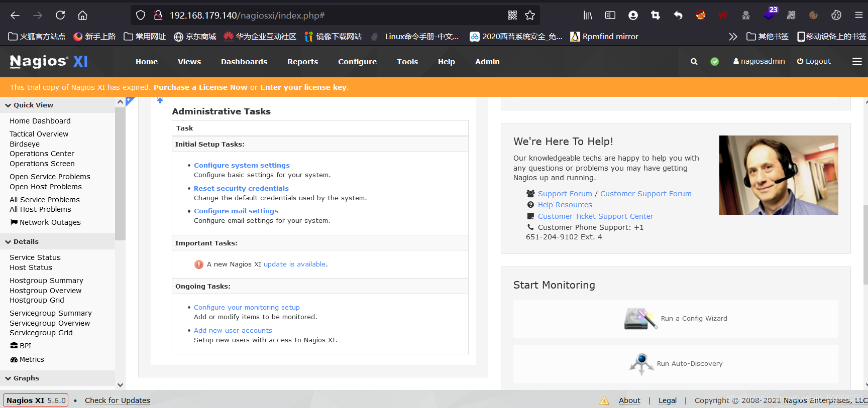Open BPI in sidebar
Viewport: 868px width, 408px height.
point(21,346)
